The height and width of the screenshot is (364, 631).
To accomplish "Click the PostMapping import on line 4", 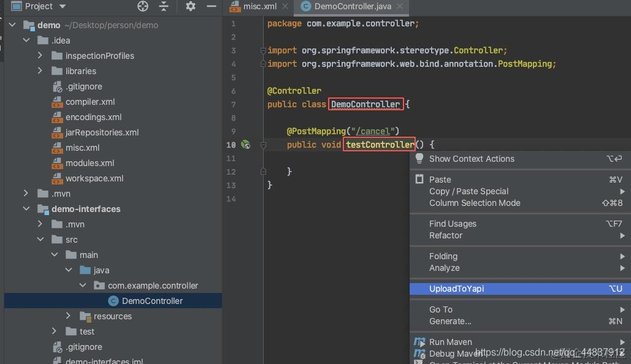I will point(525,64).
